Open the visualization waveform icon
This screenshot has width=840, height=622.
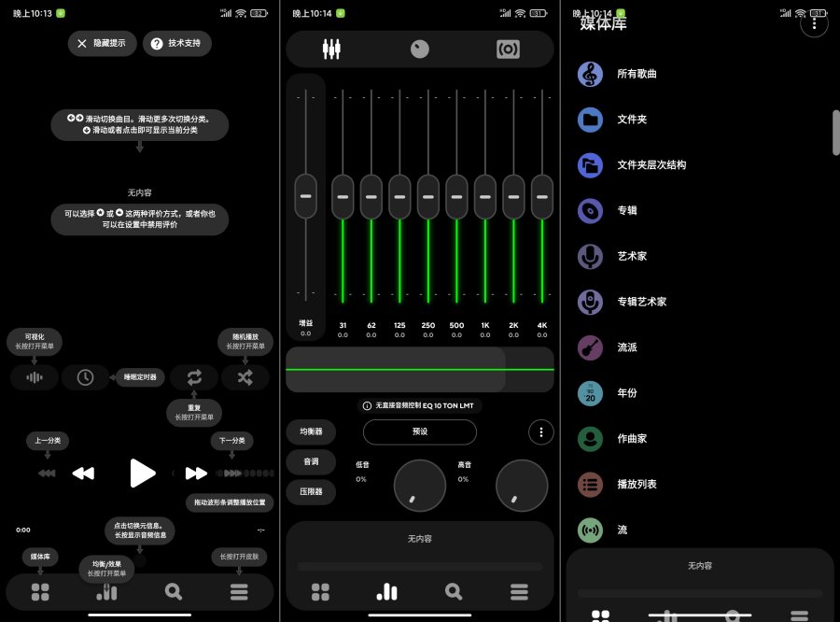tap(35, 377)
